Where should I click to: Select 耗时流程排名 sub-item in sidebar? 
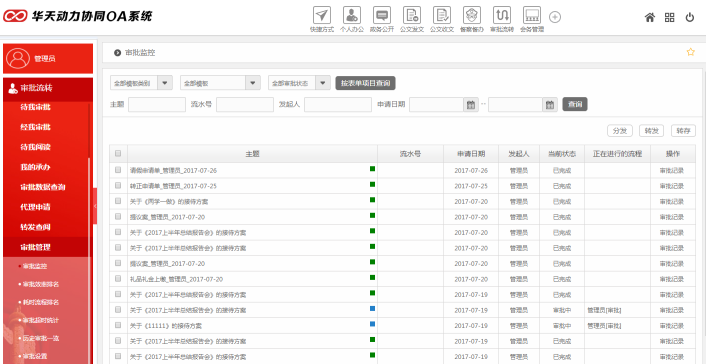click(41, 302)
